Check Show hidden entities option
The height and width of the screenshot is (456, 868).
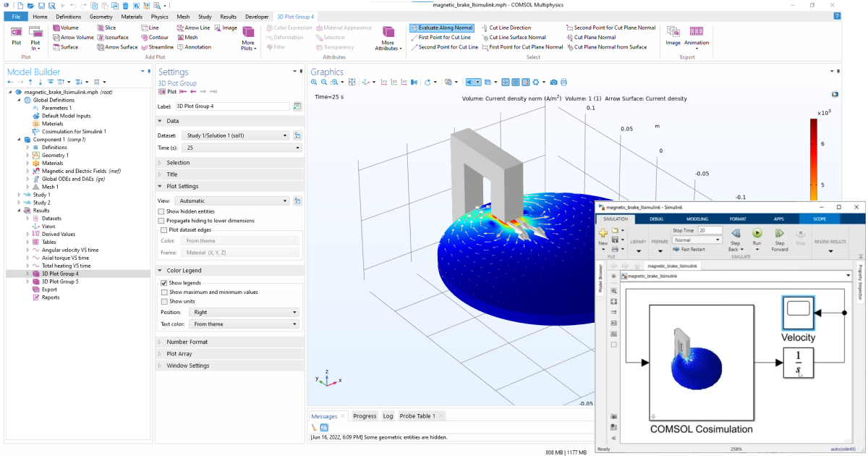[162, 211]
